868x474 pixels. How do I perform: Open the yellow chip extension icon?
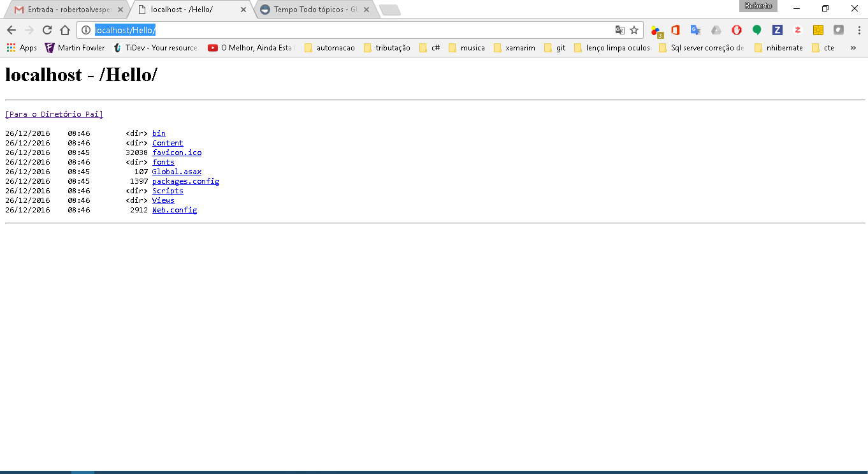pyautogui.click(x=818, y=30)
